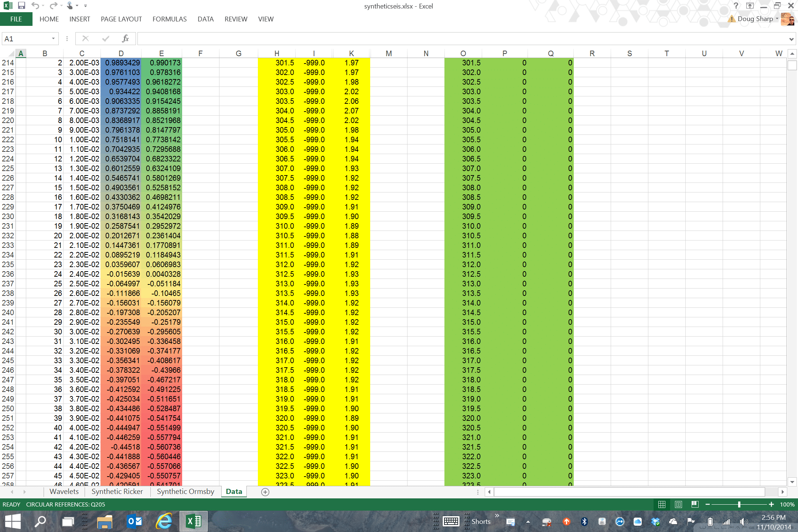Open the FORMULAS ribbon tab
798x532 pixels.
coord(170,19)
